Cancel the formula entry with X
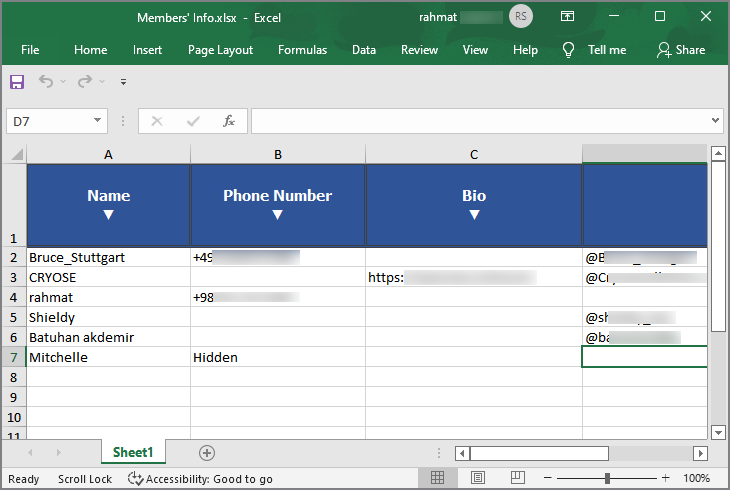730x490 pixels. (x=157, y=122)
